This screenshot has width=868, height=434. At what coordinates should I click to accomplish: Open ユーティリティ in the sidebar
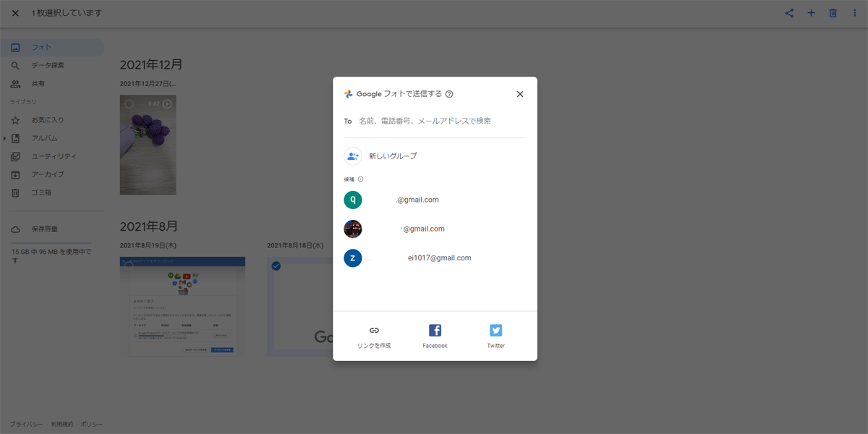(52, 156)
